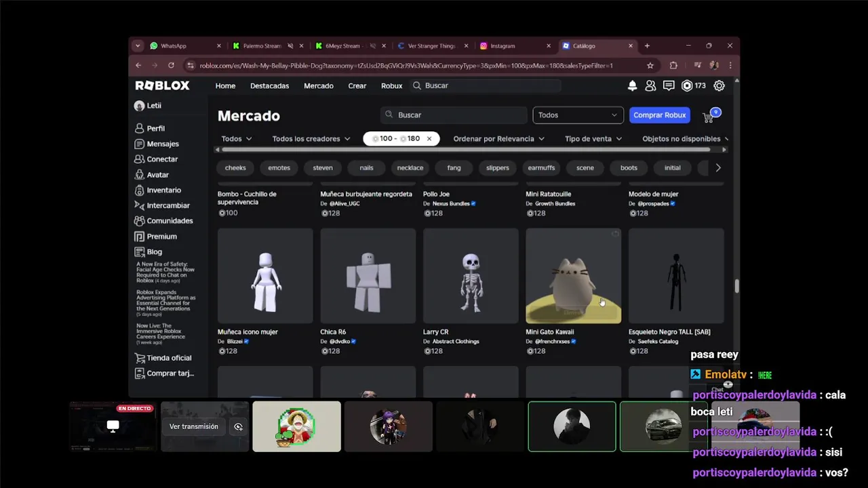
Task: Click the Comprar Robux button
Action: (660, 115)
